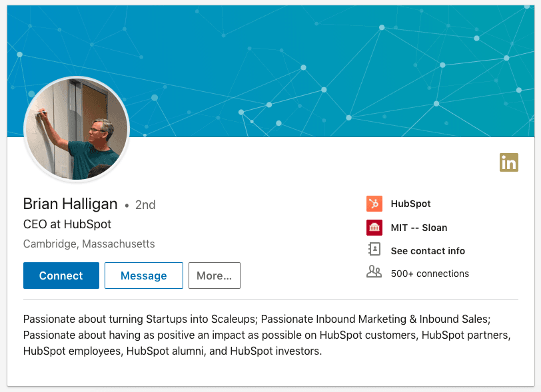Screen dimensions: 541x392
Task: Open Brian Halligan's profile photo
Action: (76, 130)
